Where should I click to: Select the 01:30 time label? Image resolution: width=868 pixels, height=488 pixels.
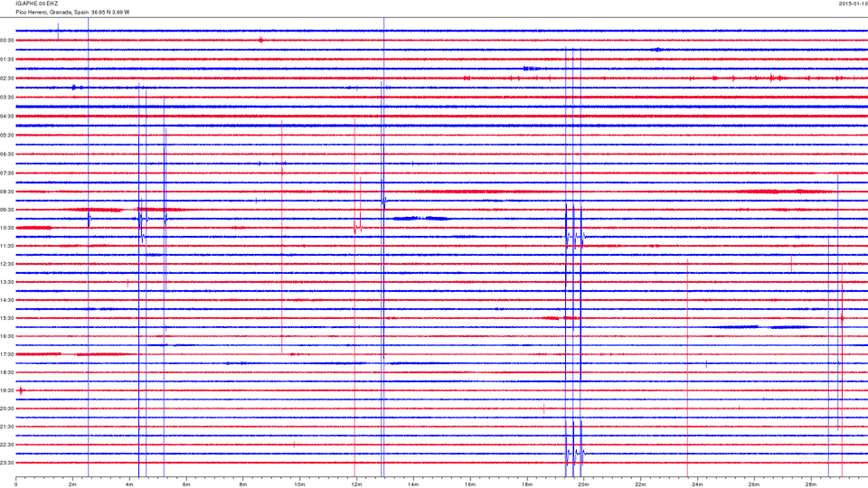coord(7,60)
